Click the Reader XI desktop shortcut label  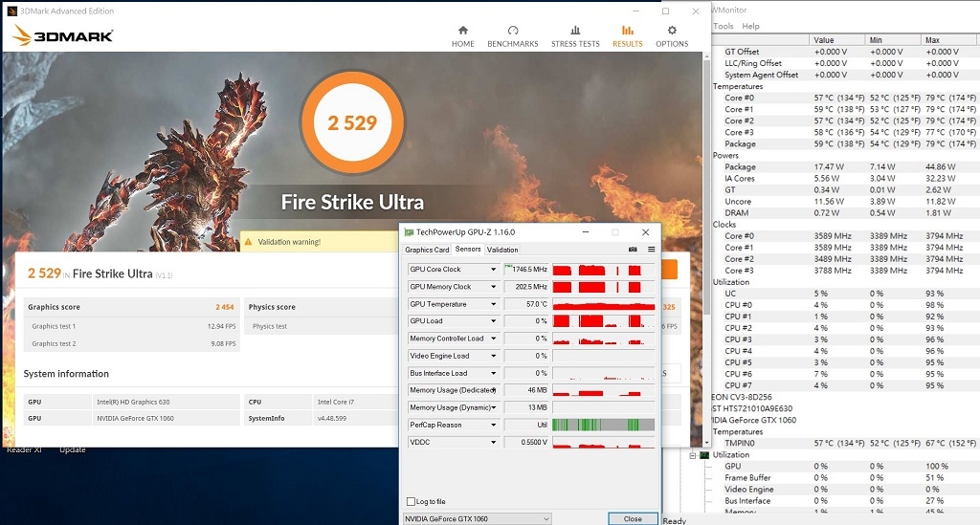(x=24, y=449)
